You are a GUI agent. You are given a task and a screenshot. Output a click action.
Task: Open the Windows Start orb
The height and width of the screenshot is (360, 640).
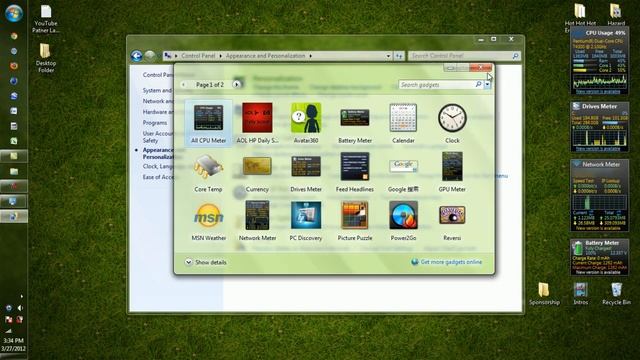(x=13, y=13)
